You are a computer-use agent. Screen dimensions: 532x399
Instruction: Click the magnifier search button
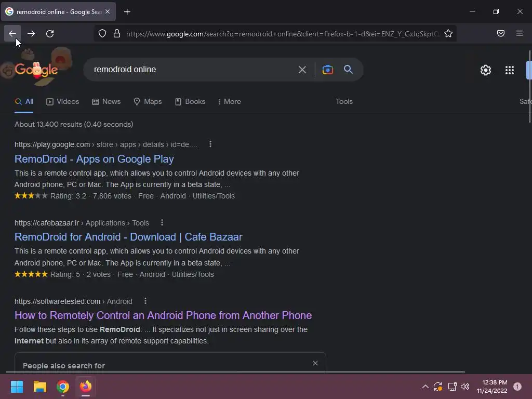pyautogui.click(x=348, y=69)
